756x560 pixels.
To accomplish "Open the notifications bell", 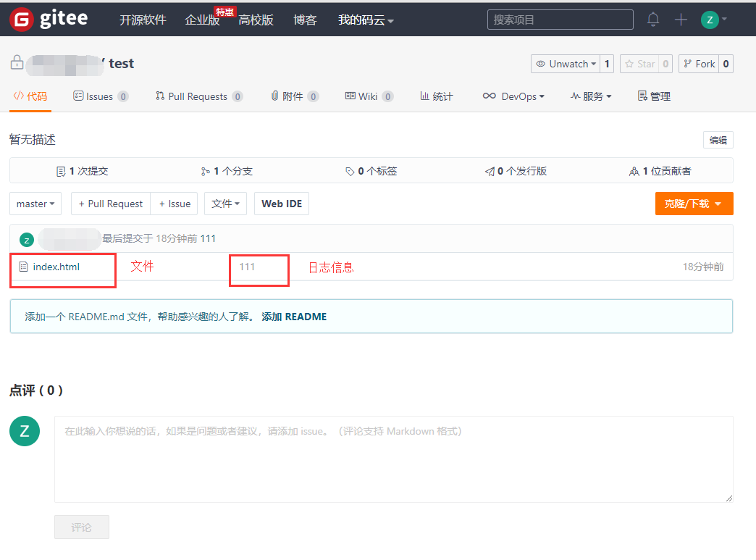I will tap(653, 20).
